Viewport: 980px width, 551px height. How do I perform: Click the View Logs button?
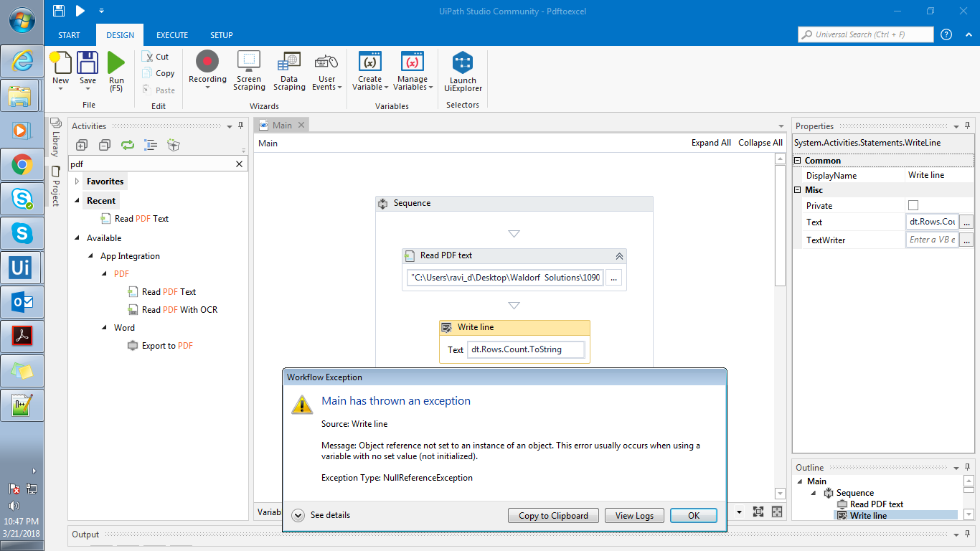634,515
